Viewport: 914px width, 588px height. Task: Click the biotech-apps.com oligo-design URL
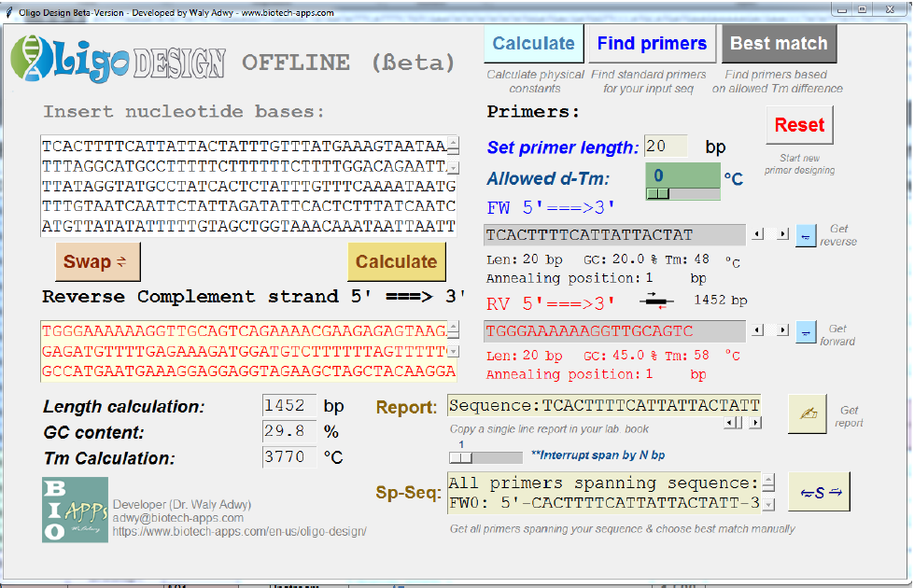tap(240, 531)
